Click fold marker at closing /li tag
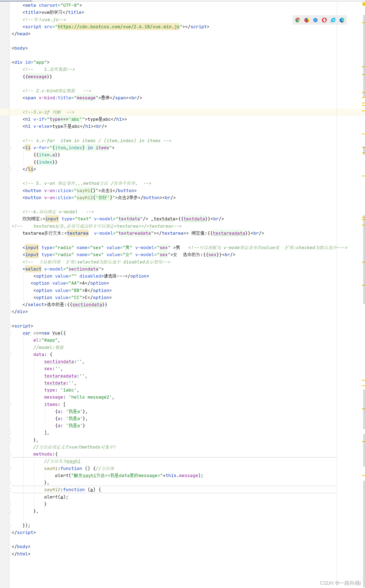Screen dimensions: 365x588 9,169
